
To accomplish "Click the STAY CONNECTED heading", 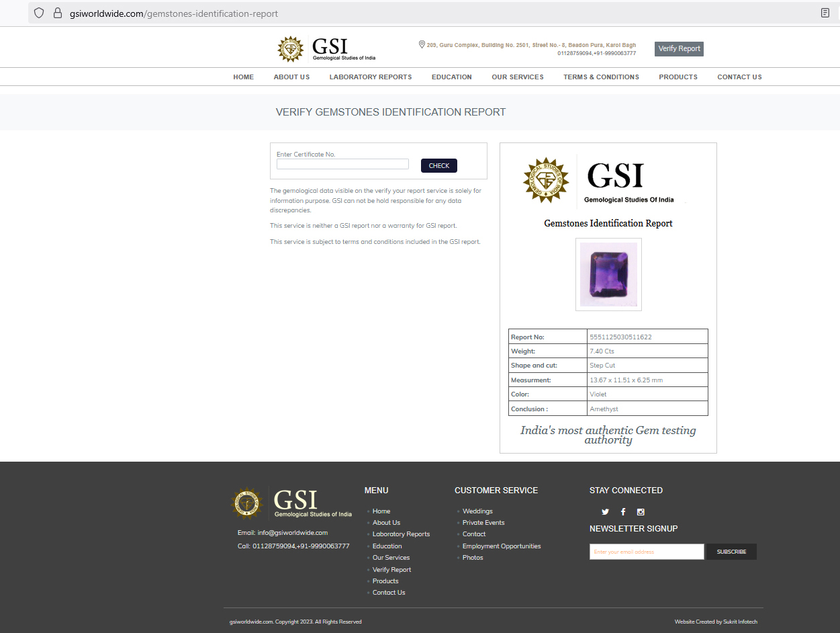I will click(x=626, y=491).
